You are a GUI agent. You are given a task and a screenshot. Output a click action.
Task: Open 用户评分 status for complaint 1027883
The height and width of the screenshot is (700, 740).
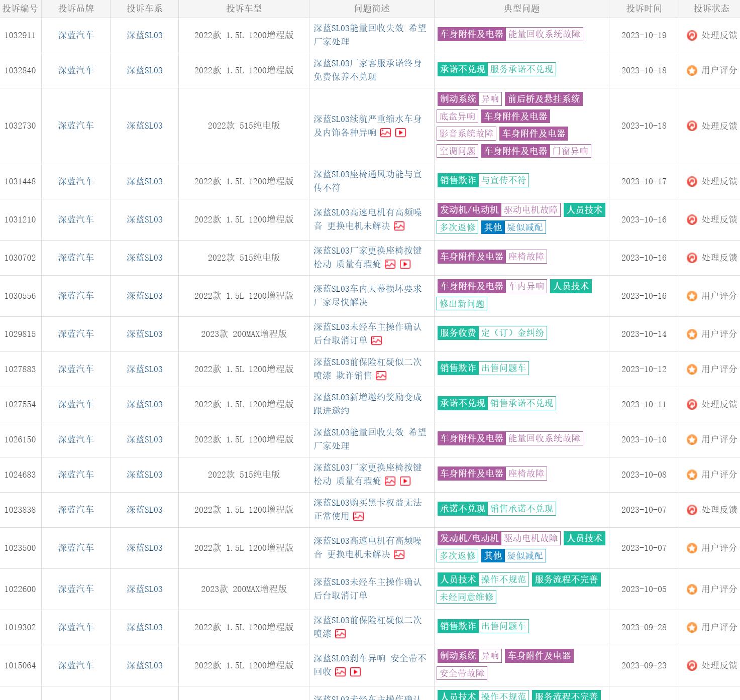point(719,369)
